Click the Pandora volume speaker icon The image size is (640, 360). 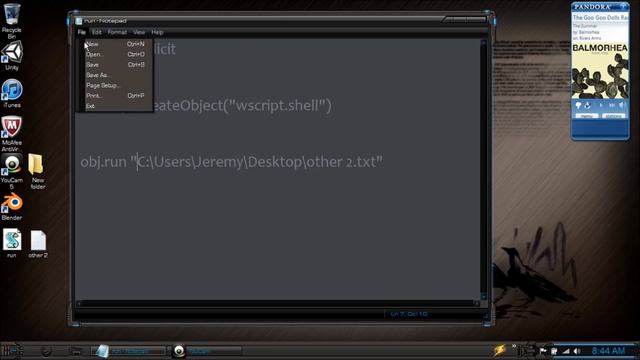tap(622, 105)
